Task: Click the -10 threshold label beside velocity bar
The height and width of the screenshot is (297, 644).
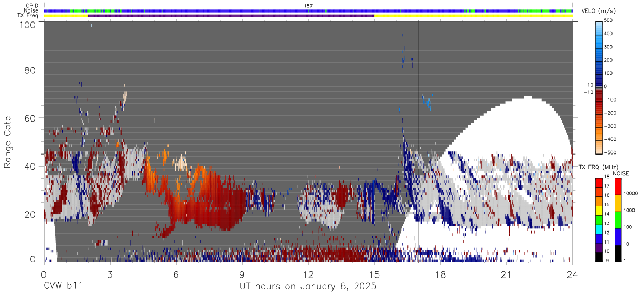Action: [588, 92]
